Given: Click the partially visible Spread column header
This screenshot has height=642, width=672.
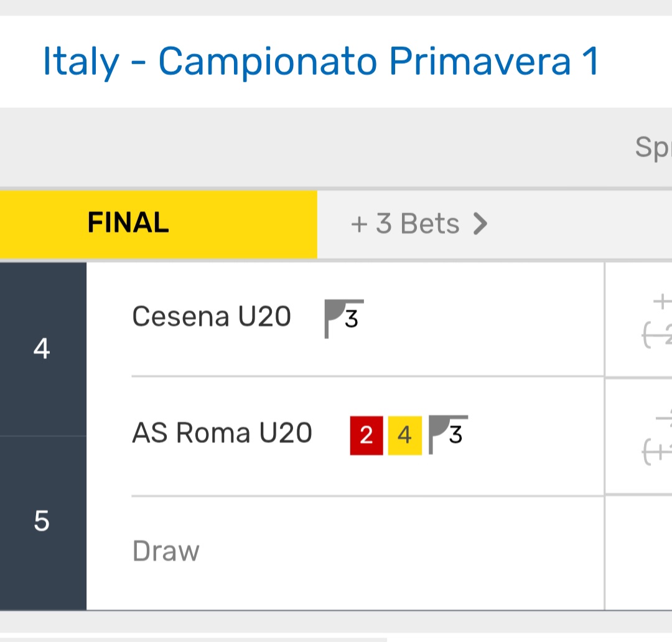Looking at the screenshot, I should pos(653,148).
